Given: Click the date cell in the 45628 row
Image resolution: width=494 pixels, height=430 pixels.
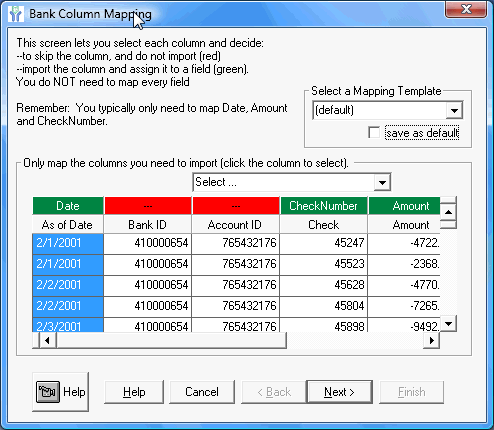Looking at the screenshot, I should point(68,286).
